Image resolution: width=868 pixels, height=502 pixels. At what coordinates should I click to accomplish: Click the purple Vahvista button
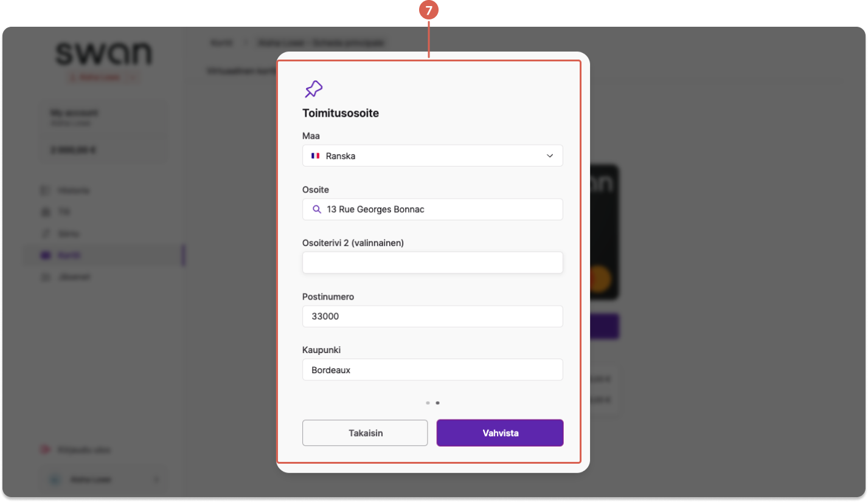click(500, 433)
